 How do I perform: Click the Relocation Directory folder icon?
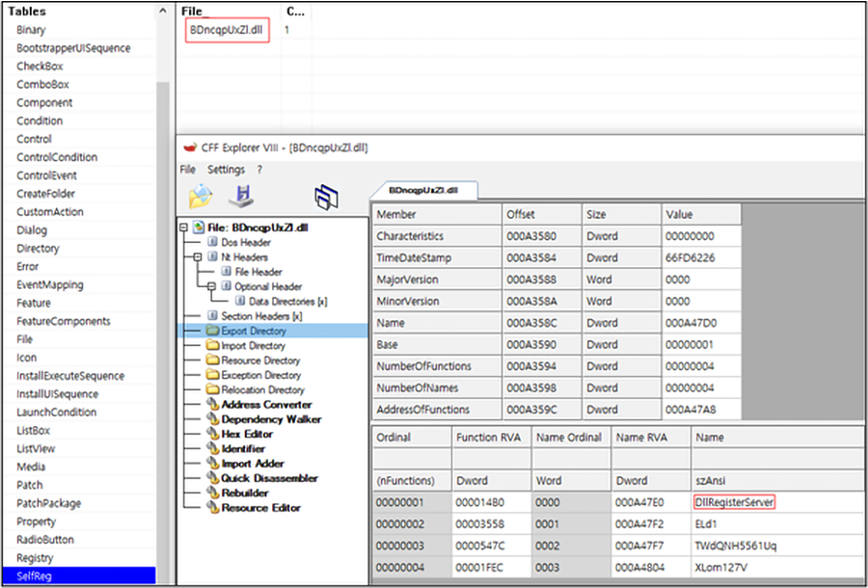click(x=212, y=390)
